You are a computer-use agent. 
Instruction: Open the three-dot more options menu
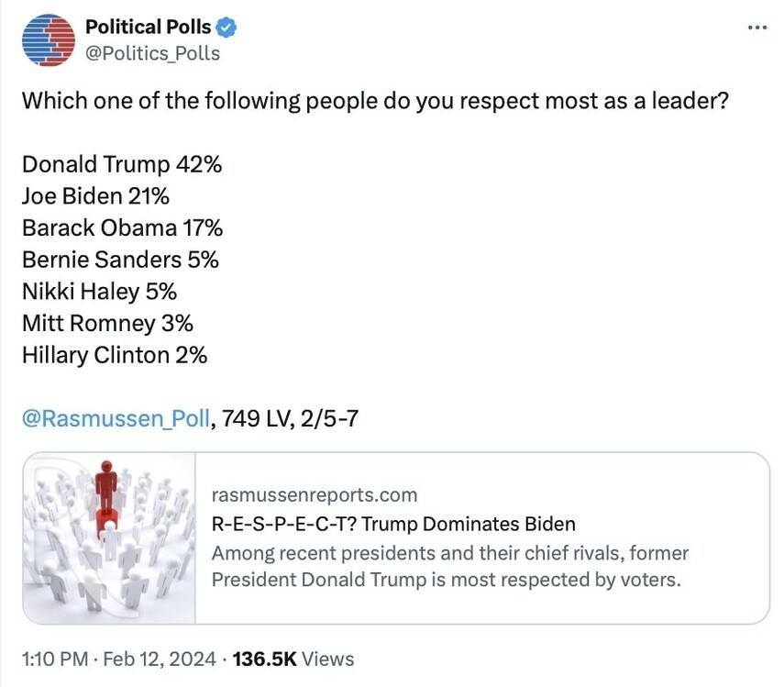tap(757, 28)
